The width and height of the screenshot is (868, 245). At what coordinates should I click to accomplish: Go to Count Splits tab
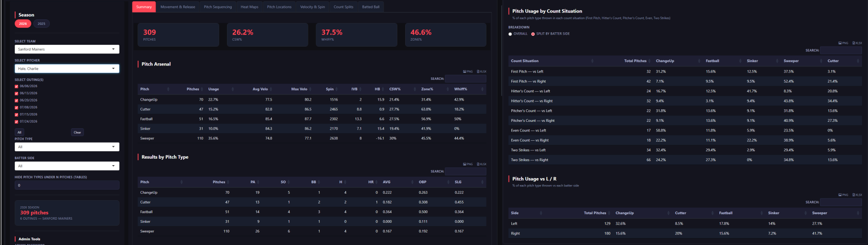coord(343,7)
